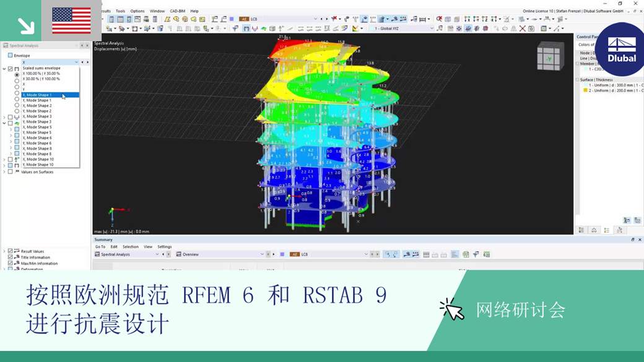
Task: Click the export table icon in Summary toolbar
Action: click(465, 254)
